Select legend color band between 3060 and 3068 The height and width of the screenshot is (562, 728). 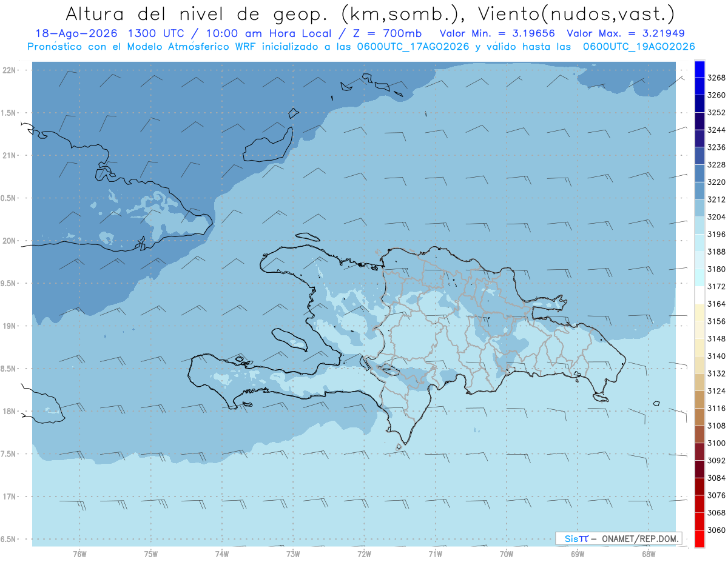click(x=699, y=521)
